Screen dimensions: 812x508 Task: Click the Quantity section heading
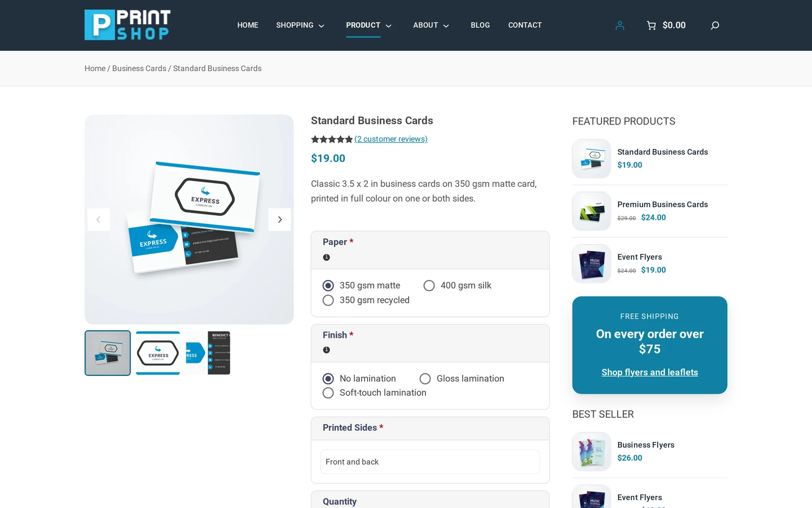point(340,502)
